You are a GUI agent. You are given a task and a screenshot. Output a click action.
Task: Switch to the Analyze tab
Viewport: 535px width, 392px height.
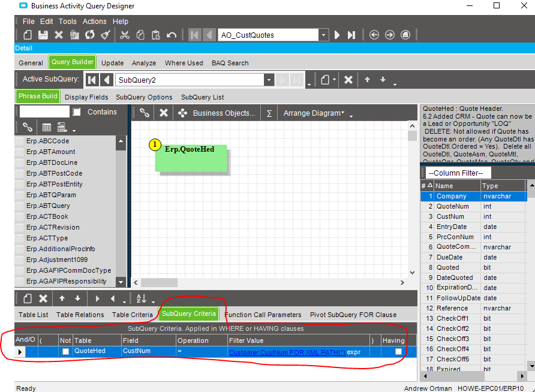coord(144,63)
